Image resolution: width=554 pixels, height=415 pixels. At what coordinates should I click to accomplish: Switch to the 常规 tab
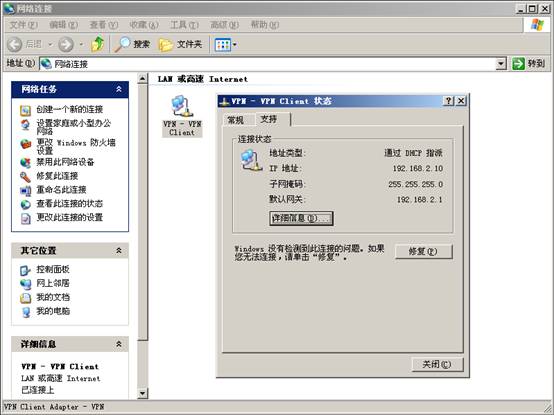coord(236,120)
